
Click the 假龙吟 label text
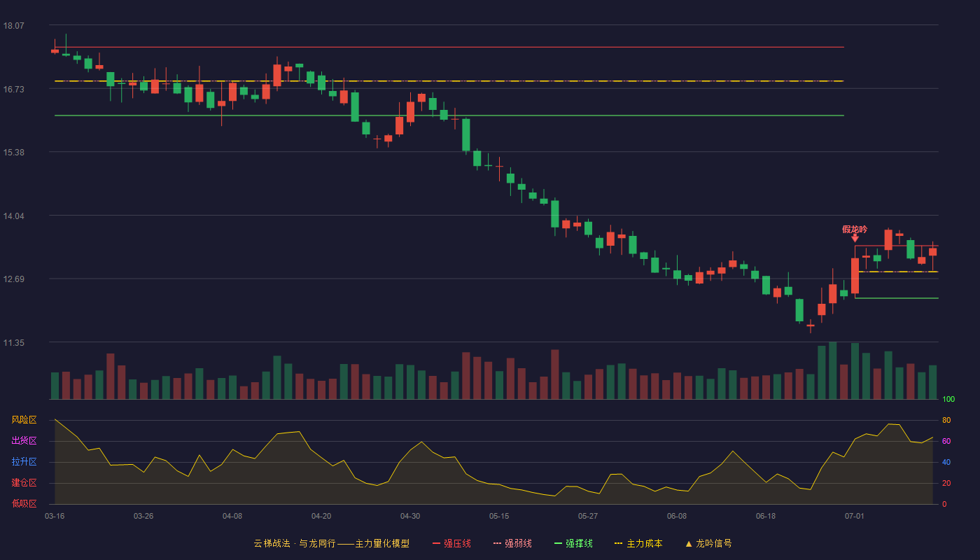point(855,230)
